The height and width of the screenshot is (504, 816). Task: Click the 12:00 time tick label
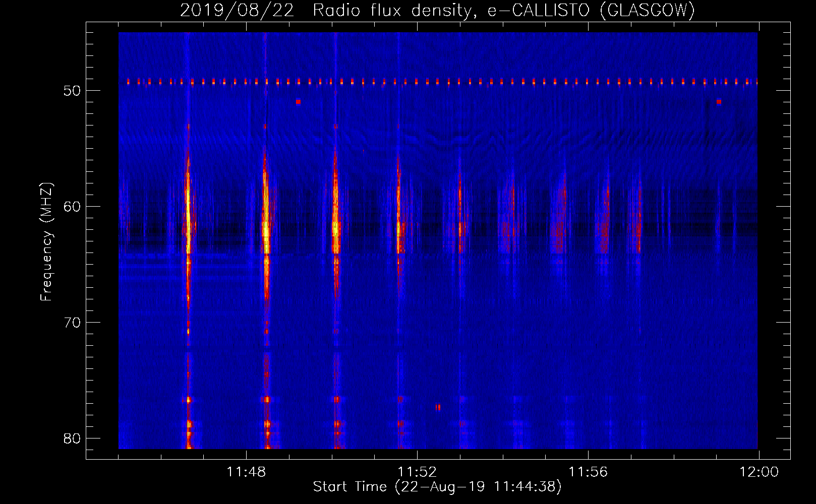pyautogui.click(x=759, y=472)
